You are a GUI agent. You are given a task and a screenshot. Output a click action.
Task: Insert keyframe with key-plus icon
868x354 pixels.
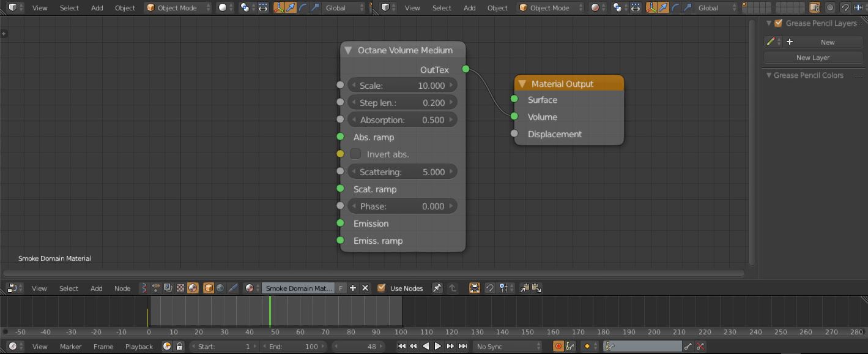tap(688, 346)
